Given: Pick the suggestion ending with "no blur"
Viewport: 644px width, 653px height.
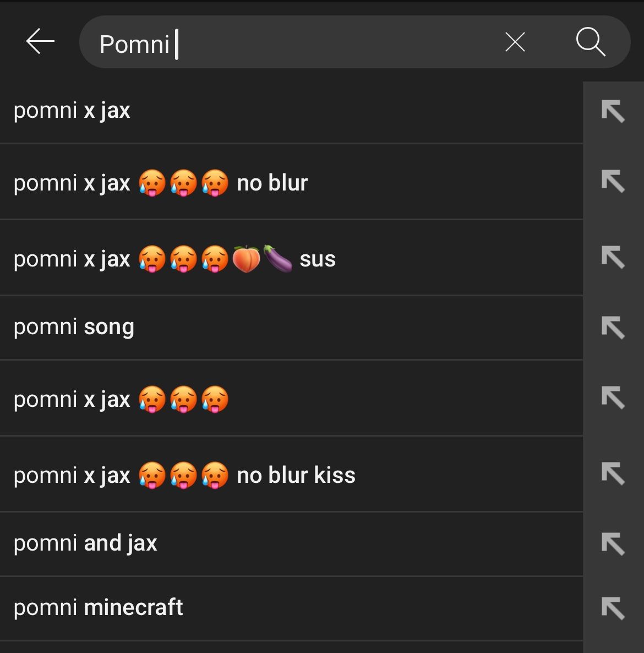Looking at the screenshot, I should pyautogui.click(x=161, y=183).
